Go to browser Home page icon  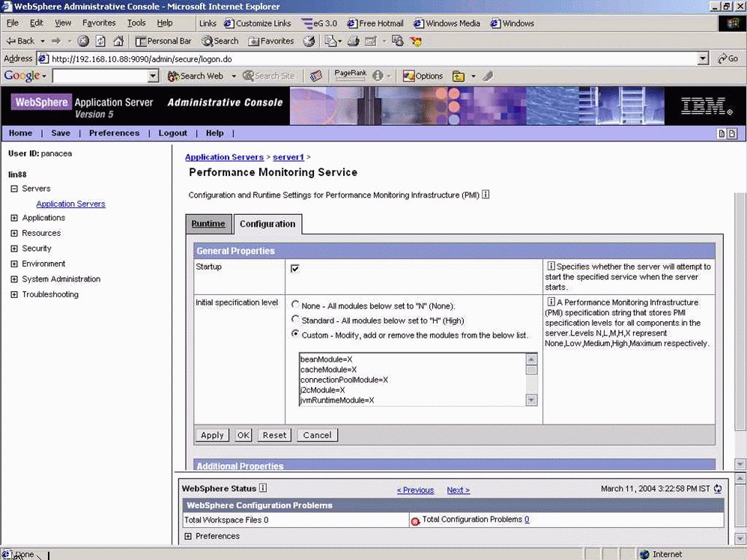click(118, 41)
